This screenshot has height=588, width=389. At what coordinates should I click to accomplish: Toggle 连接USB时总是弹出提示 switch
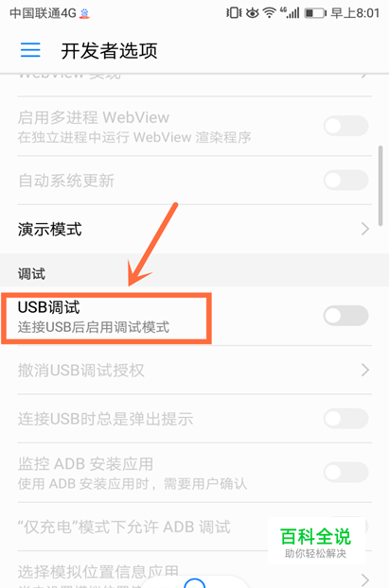(x=345, y=419)
